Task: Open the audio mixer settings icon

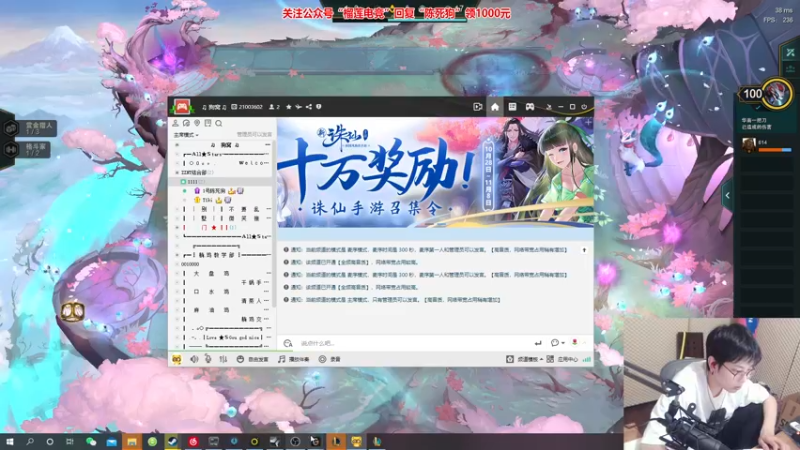Action: pyautogui.click(x=223, y=359)
